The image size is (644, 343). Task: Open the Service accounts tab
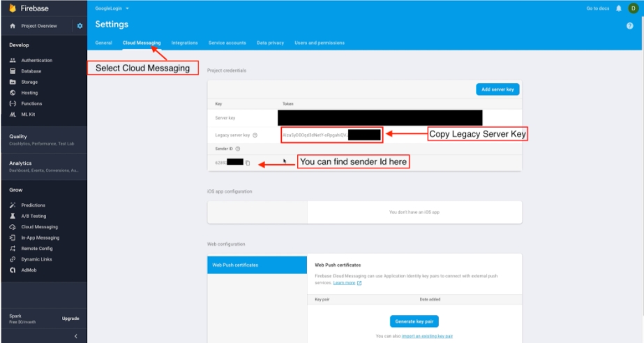coord(227,43)
